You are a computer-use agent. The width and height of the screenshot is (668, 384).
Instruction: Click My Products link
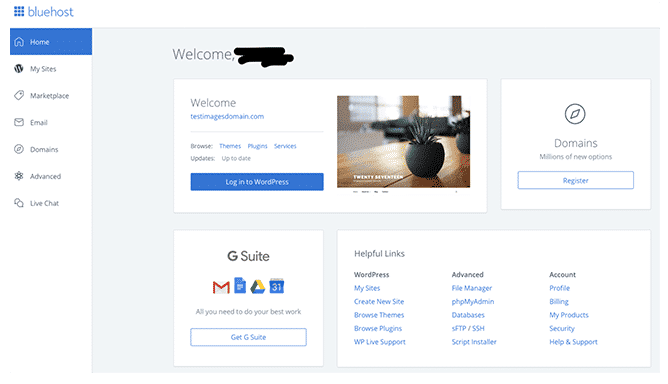[569, 315]
